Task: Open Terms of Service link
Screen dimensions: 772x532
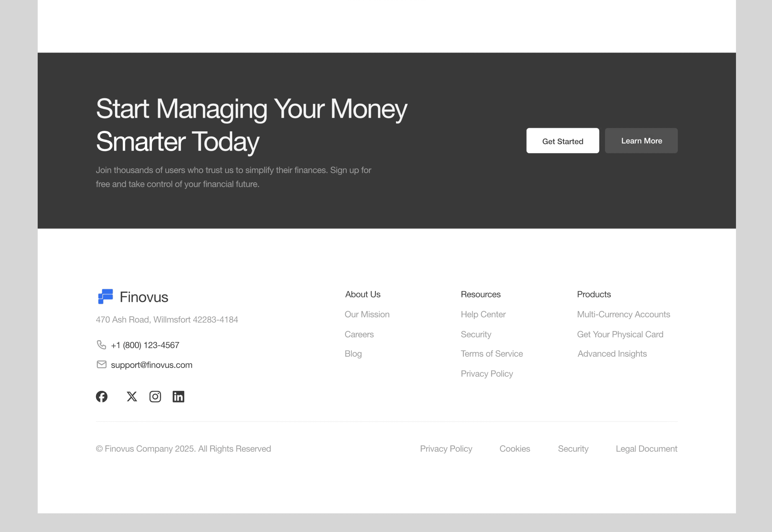Action: point(492,354)
